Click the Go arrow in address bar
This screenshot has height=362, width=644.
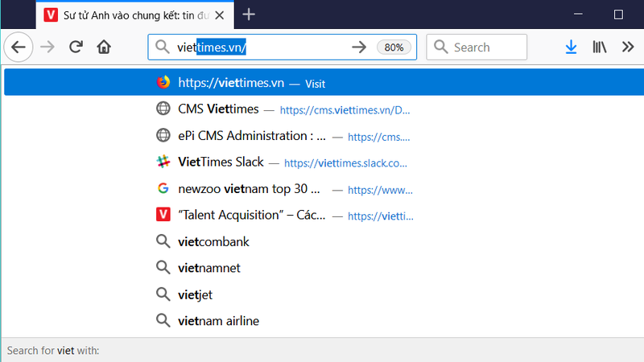[359, 47]
